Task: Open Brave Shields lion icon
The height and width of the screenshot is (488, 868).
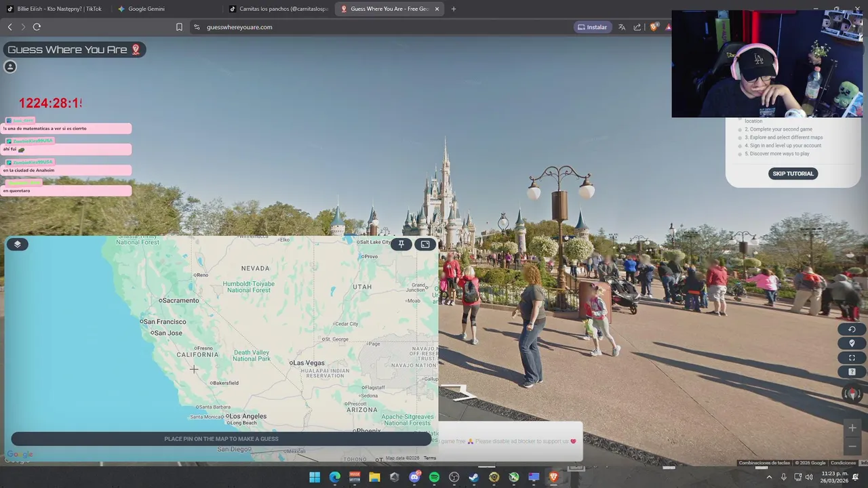Action: tap(654, 27)
